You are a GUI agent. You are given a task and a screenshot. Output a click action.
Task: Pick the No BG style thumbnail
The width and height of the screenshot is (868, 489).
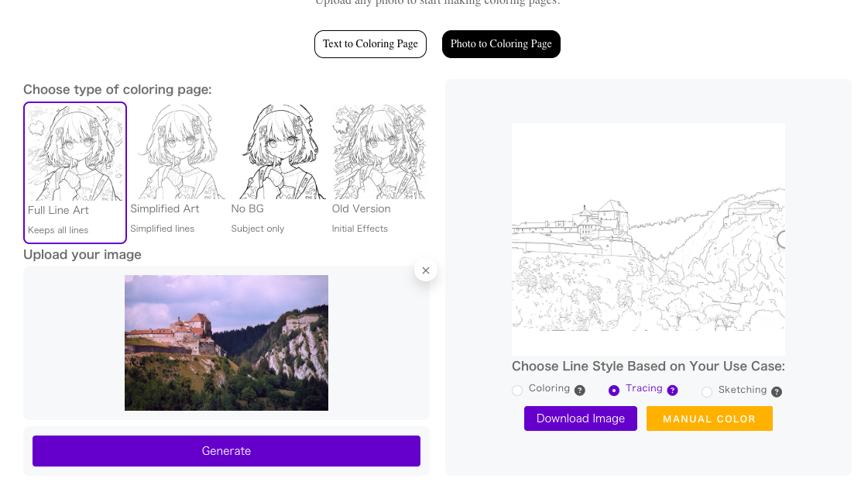click(279, 153)
